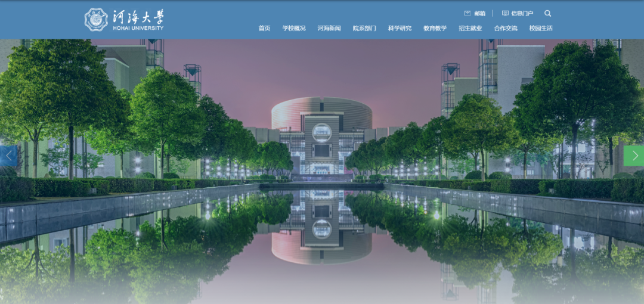Open the 校园生活 menu

(x=541, y=29)
